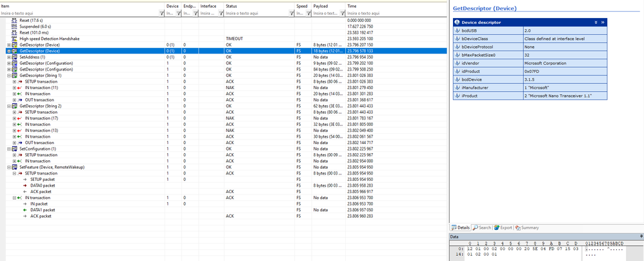The width and height of the screenshot is (644, 261).
Task: Click the Status column header
Action: [259, 6]
